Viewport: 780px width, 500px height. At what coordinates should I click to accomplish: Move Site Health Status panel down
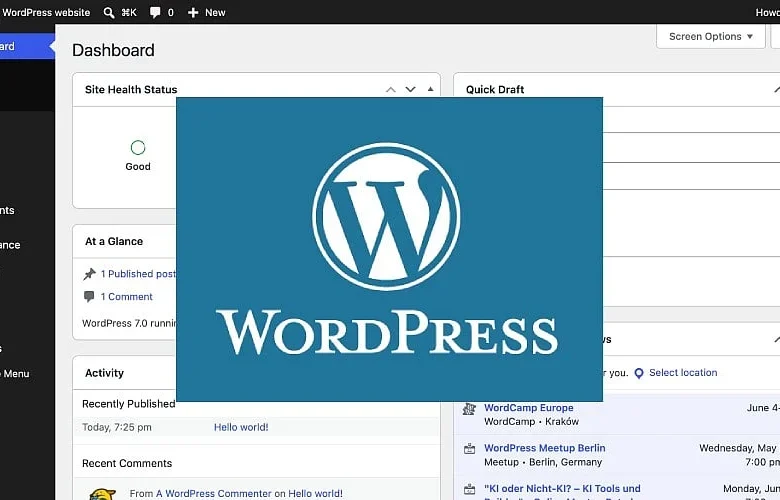(410, 90)
